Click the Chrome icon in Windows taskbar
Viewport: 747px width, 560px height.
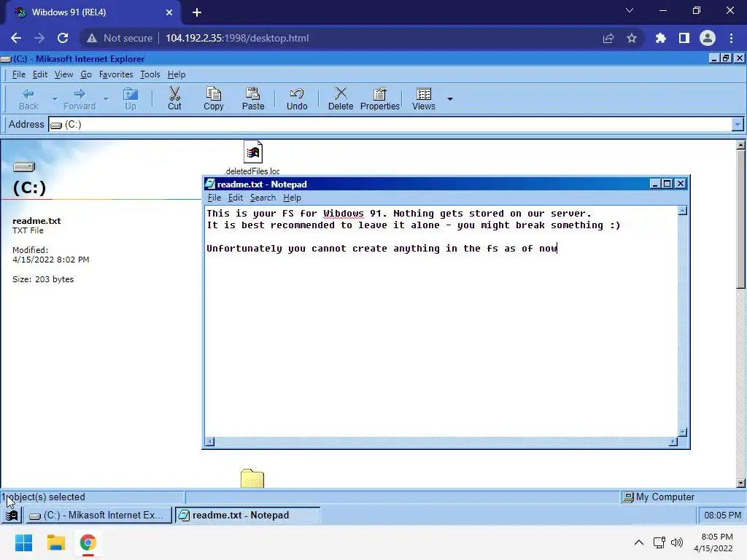pos(88,542)
